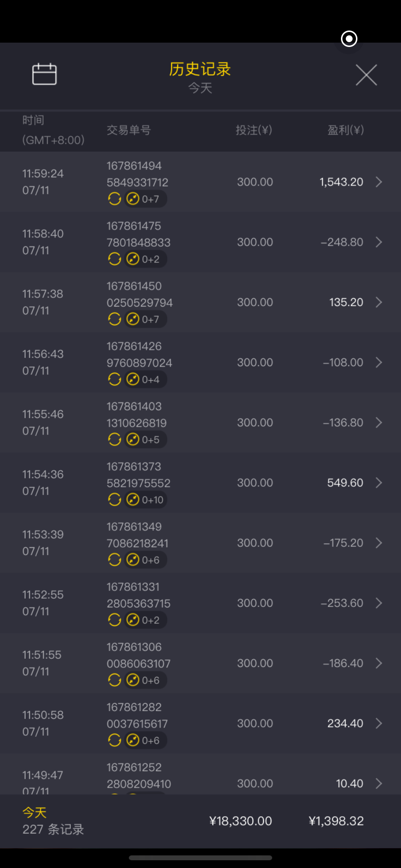This screenshot has height=868, width=401.
Task: Tap compass icon on 0+5 record
Action: tap(133, 439)
